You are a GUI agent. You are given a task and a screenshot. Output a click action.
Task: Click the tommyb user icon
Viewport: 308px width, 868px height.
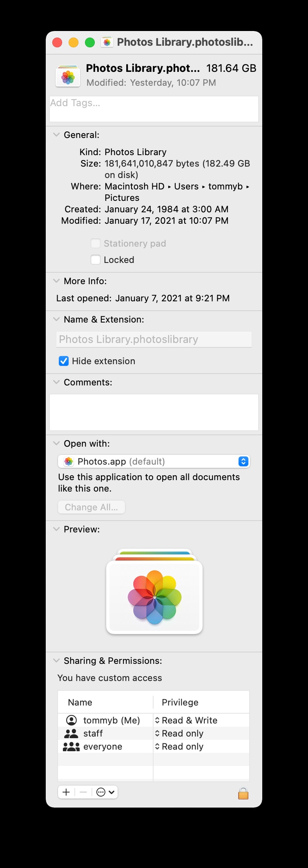click(x=71, y=720)
